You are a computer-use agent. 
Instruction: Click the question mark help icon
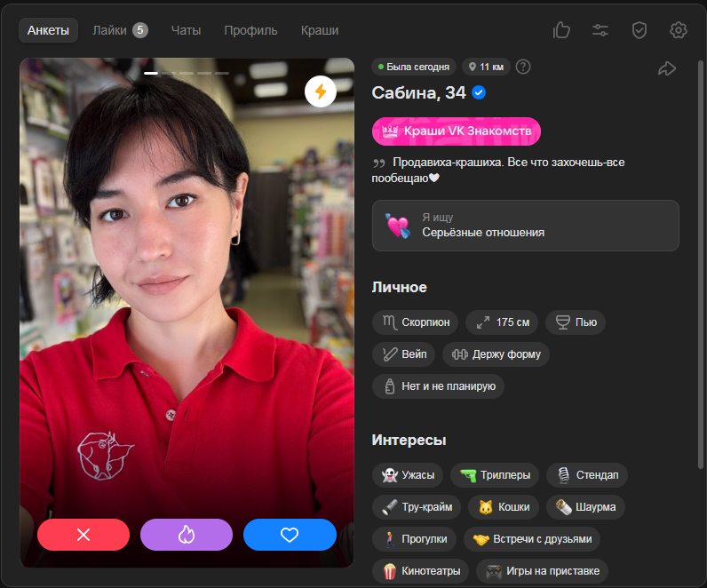click(523, 67)
